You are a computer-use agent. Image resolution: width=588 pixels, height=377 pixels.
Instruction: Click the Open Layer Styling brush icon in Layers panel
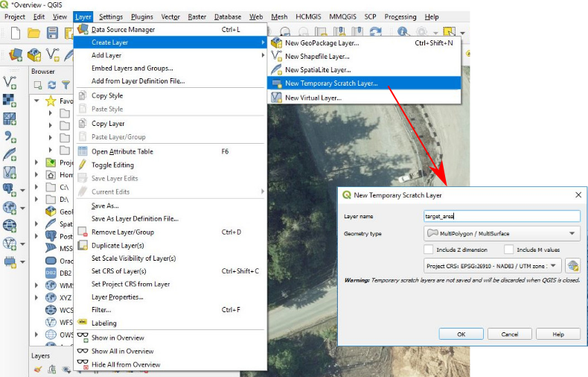38,369
